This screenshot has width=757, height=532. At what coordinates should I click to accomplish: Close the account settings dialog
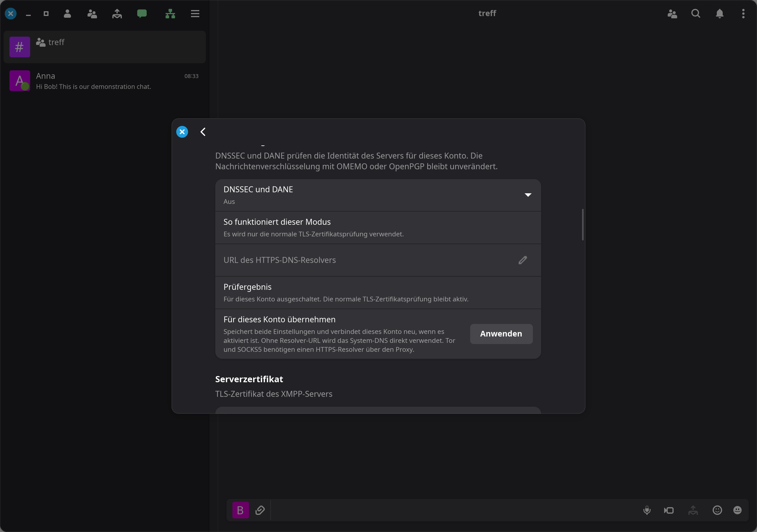point(182,132)
